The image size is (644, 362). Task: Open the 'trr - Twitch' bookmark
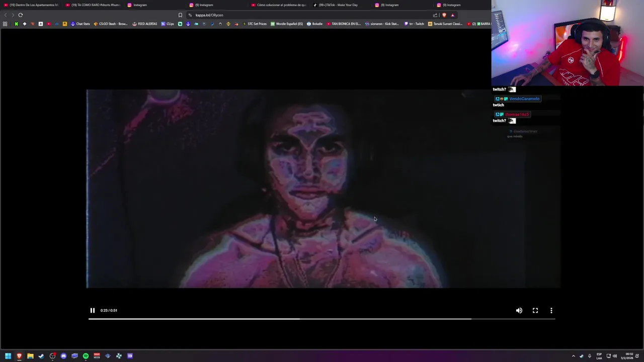click(x=414, y=24)
